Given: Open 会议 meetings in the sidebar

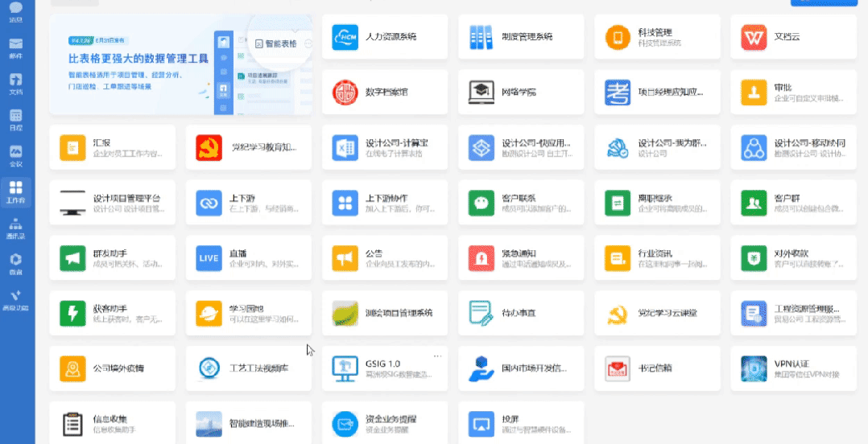Looking at the screenshot, I should click(16, 155).
